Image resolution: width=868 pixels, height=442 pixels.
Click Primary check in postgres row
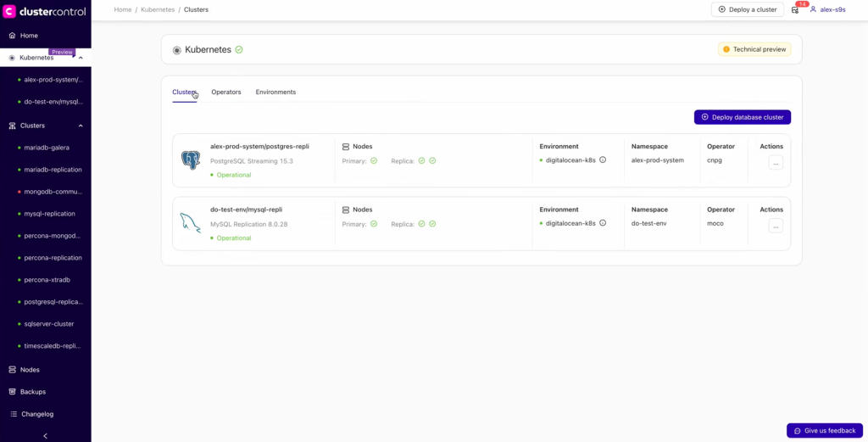tap(374, 160)
